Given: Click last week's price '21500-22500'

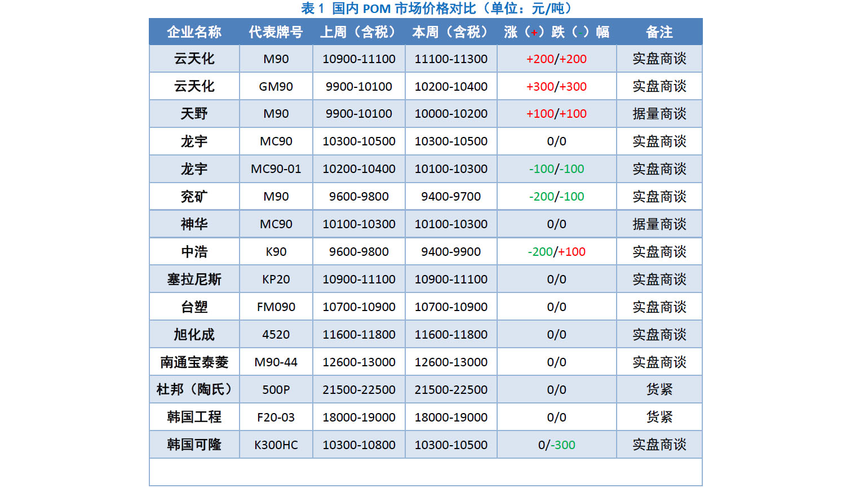Looking at the screenshot, I should point(359,390).
